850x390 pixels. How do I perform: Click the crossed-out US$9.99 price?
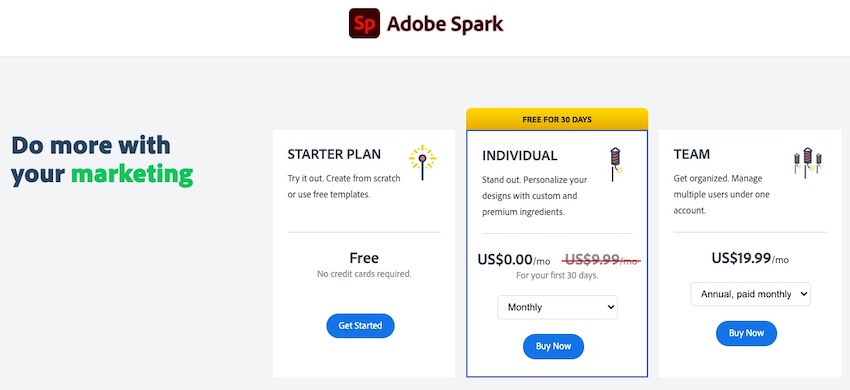601,260
